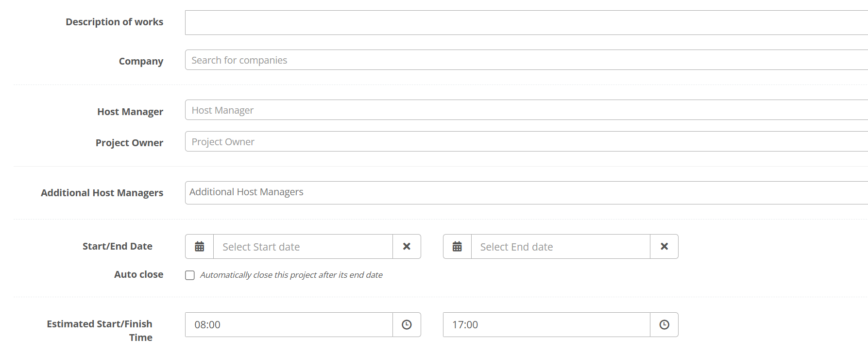This screenshot has height=355, width=868.
Task: Click the bold 'Start/End Date' label
Action: [118, 246]
